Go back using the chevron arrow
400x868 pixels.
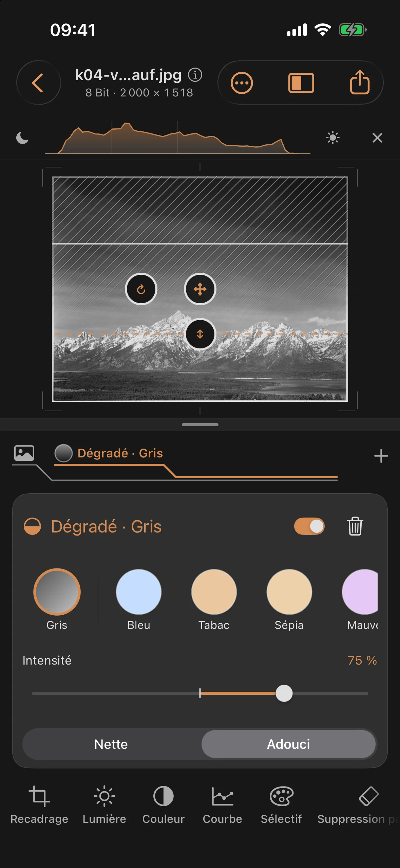[38, 83]
